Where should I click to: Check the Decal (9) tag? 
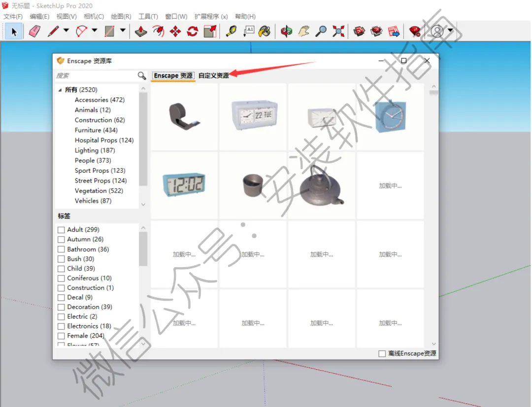(x=61, y=297)
